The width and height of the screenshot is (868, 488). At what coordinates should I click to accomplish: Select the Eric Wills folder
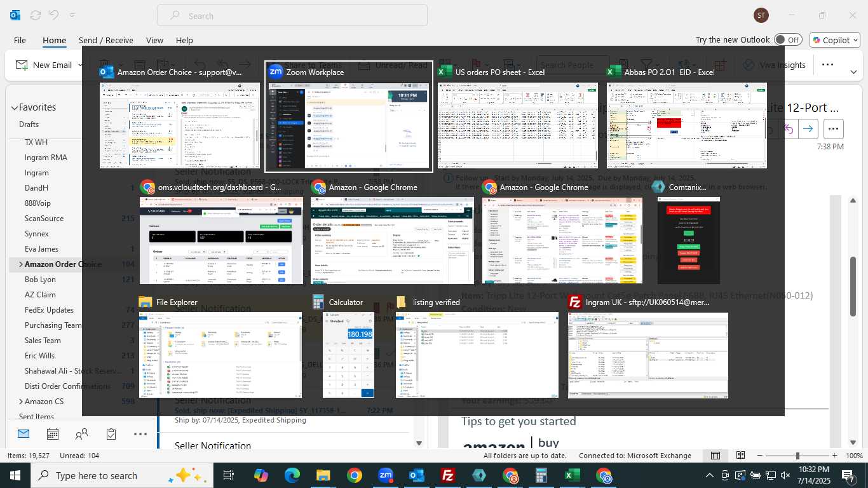coord(40,356)
